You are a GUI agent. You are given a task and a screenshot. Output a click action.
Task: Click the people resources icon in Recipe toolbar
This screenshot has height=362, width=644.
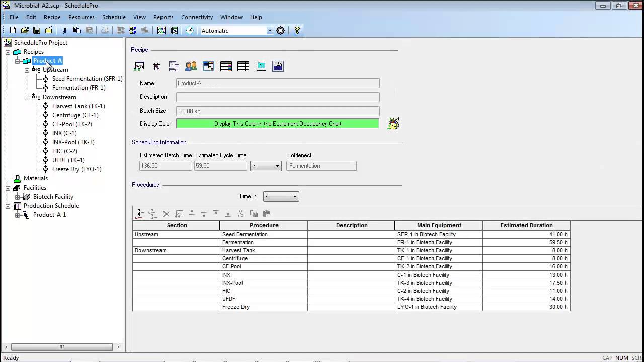point(191,66)
